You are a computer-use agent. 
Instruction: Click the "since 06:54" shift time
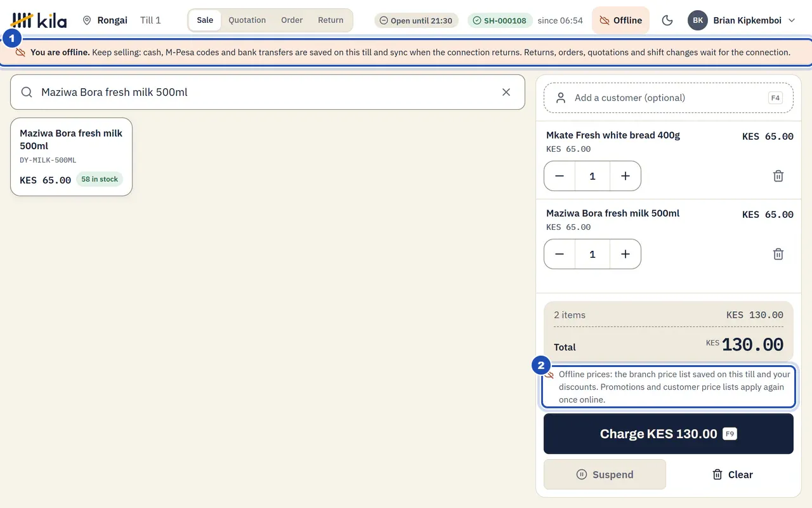click(560, 20)
